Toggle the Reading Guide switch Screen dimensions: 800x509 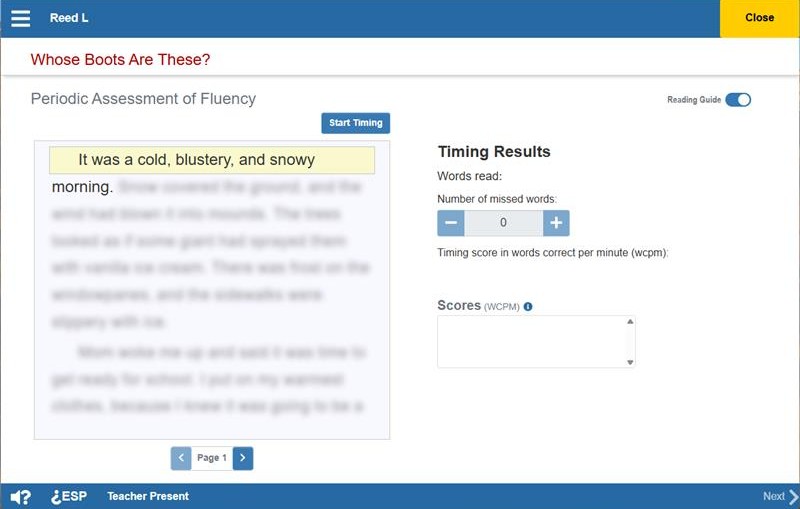738,100
